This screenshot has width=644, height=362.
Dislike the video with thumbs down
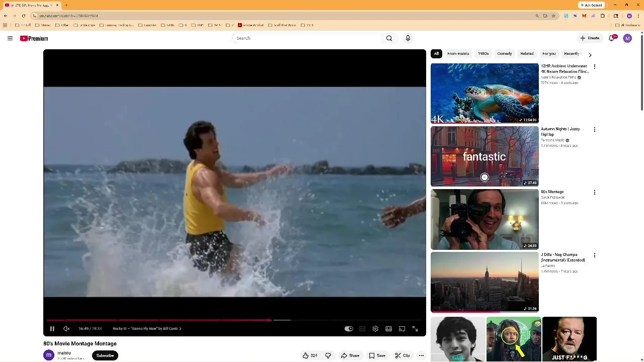328,355
